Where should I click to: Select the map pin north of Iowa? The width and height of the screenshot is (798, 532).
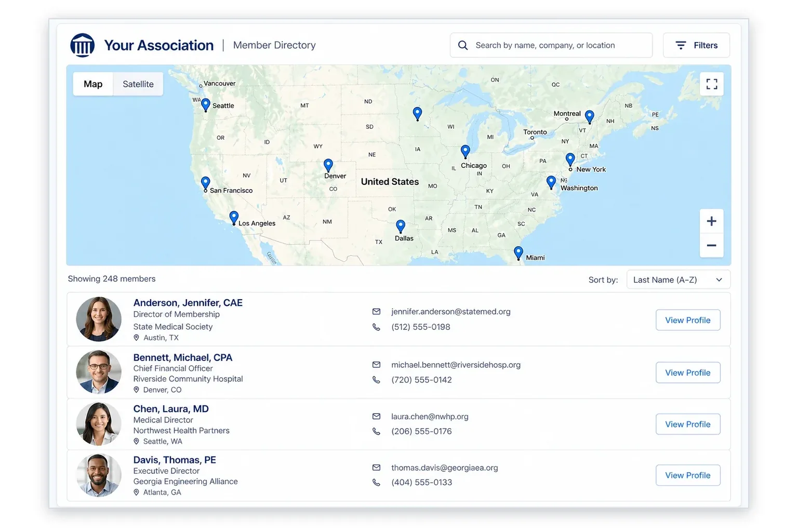point(417,114)
